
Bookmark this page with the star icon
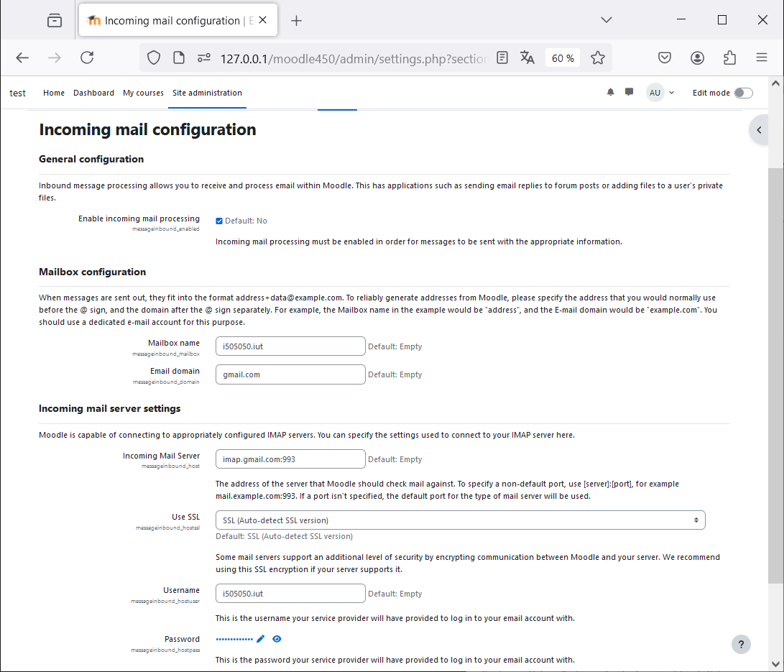point(597,58)
